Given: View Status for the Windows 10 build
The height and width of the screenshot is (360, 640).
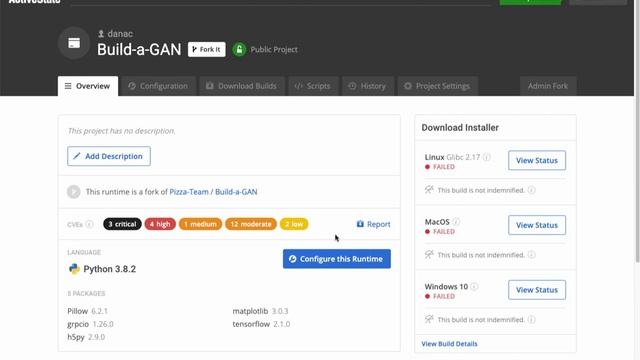Looking at the screenshot, I should [x=537, y=290].
